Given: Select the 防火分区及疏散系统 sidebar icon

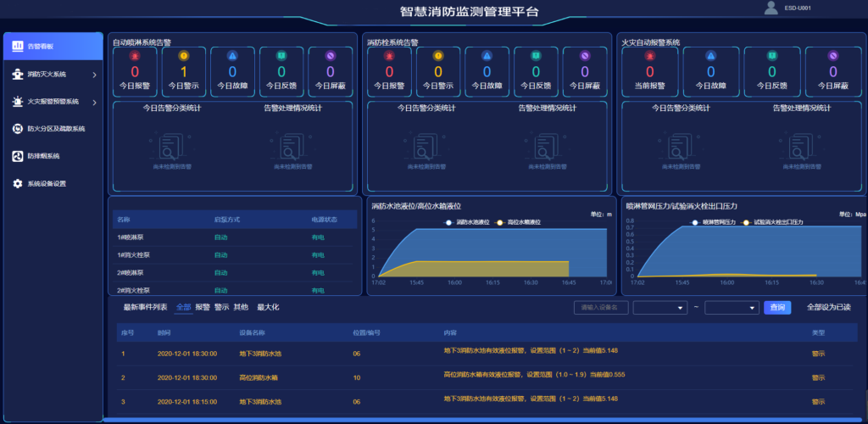Looking at the screenshot, I should pos(18,129).
